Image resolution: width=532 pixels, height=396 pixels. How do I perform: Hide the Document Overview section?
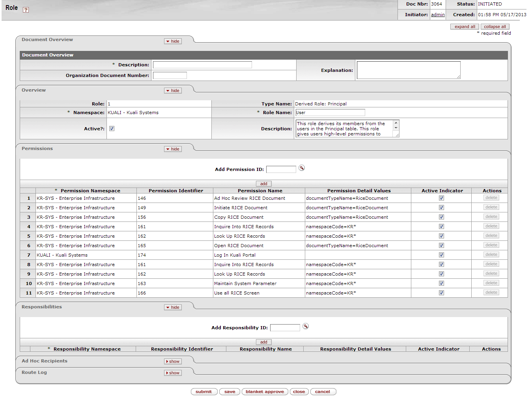pyautogui.click(x=173, y=41)
